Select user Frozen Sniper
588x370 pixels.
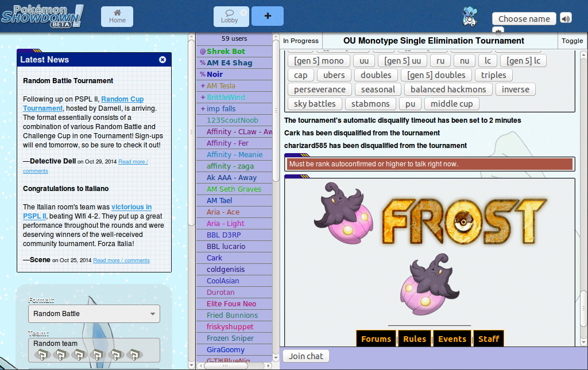click(x=234, y=338)
